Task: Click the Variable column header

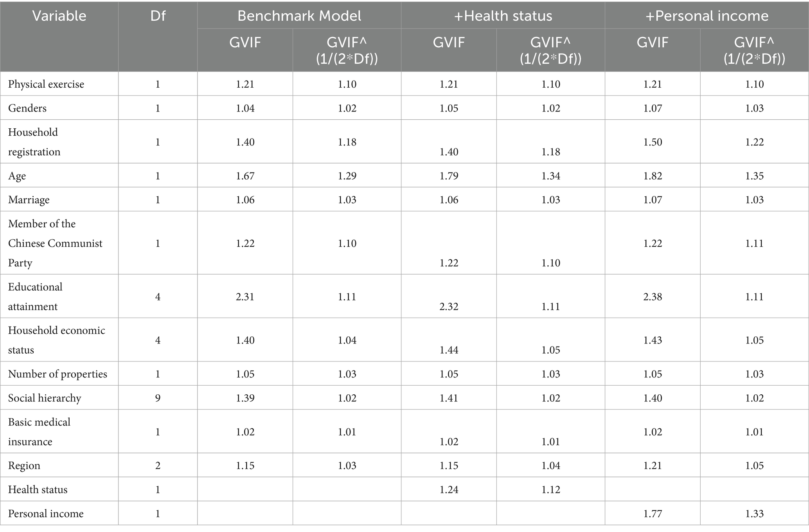Action: tap(59, 16)
